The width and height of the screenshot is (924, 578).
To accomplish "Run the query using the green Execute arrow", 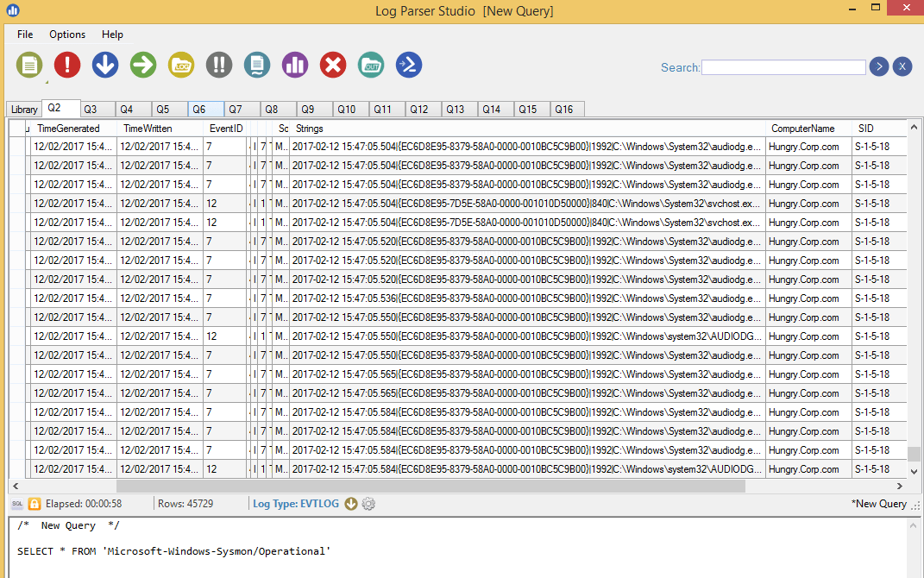I will tap(142, 64).
